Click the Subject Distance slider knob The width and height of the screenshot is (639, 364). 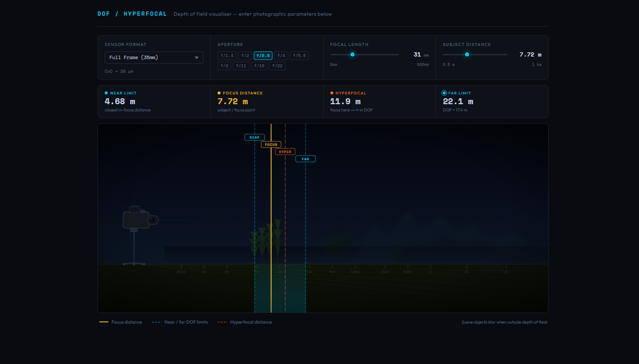pos(467,54)
